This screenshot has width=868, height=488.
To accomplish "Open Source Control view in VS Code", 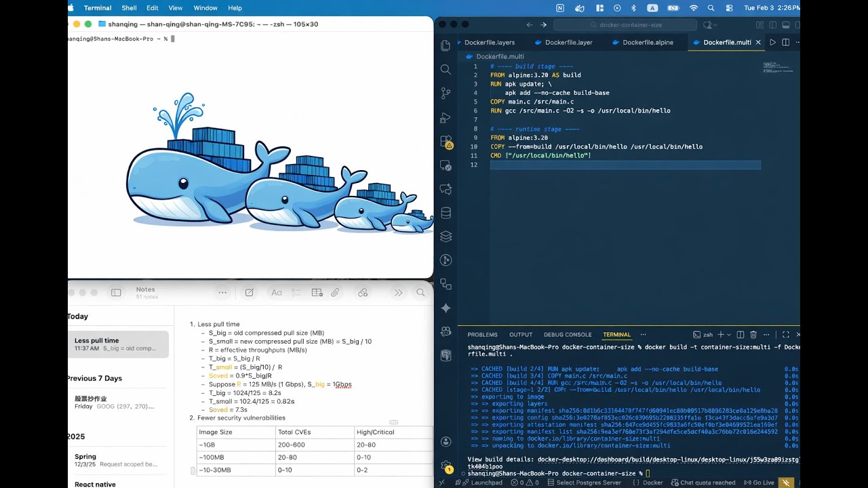I will 446,93.
